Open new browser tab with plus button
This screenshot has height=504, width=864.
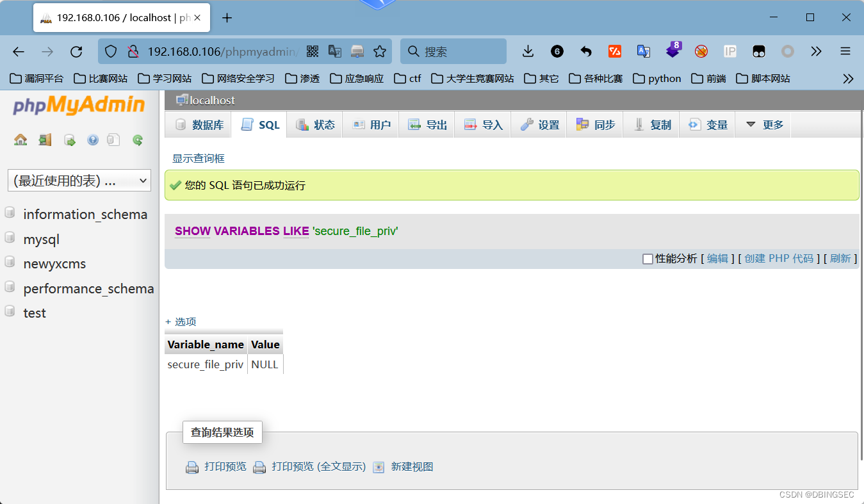(x=227, y=18)
